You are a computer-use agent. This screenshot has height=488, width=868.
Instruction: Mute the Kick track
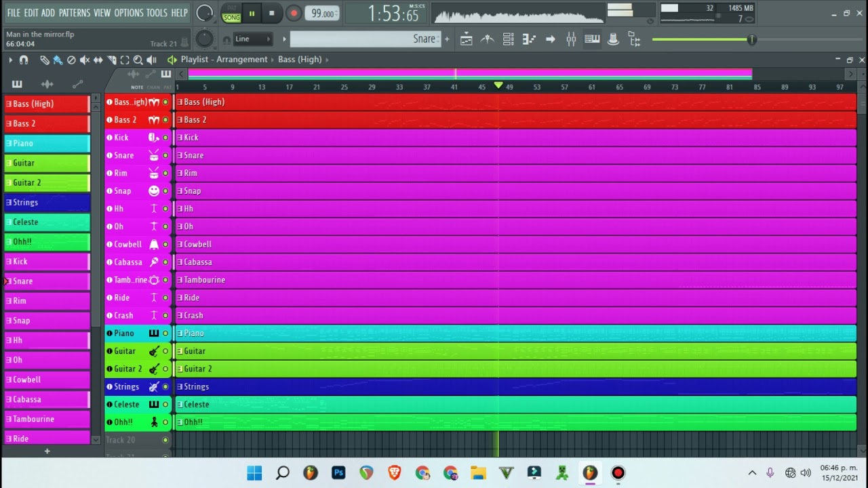pyautogui.click(x=165, y=138)
